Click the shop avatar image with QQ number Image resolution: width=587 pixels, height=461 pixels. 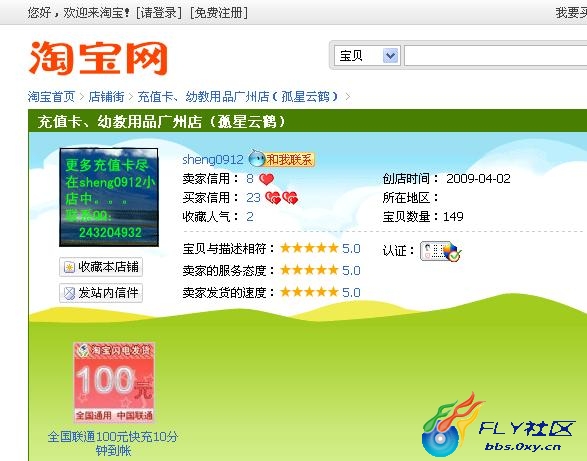coord(109,197)
